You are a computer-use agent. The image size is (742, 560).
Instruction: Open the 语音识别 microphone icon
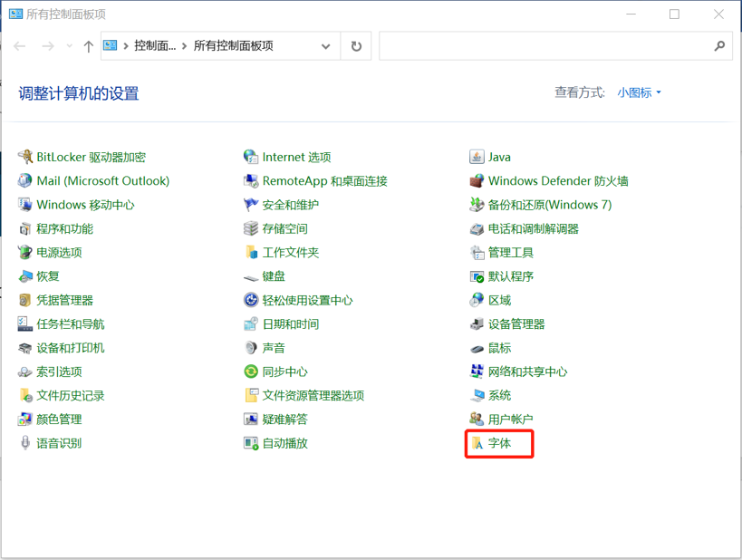click(24, 443)
